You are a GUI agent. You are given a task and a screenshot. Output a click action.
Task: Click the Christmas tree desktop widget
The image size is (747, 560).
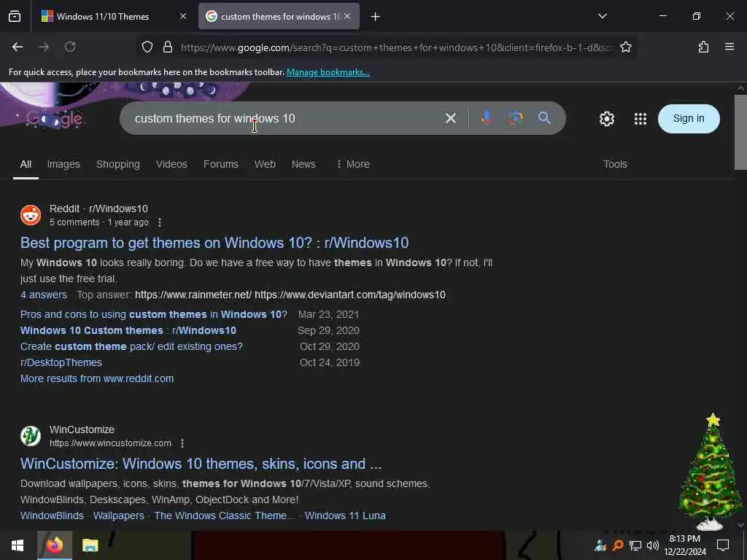point(711,472)
